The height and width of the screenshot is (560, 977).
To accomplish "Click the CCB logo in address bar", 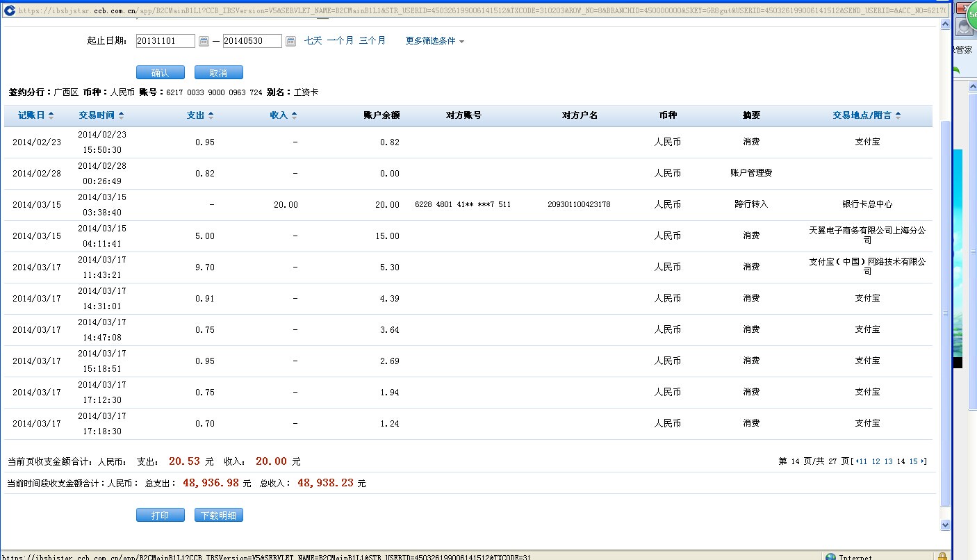I will tap(9, 10).
